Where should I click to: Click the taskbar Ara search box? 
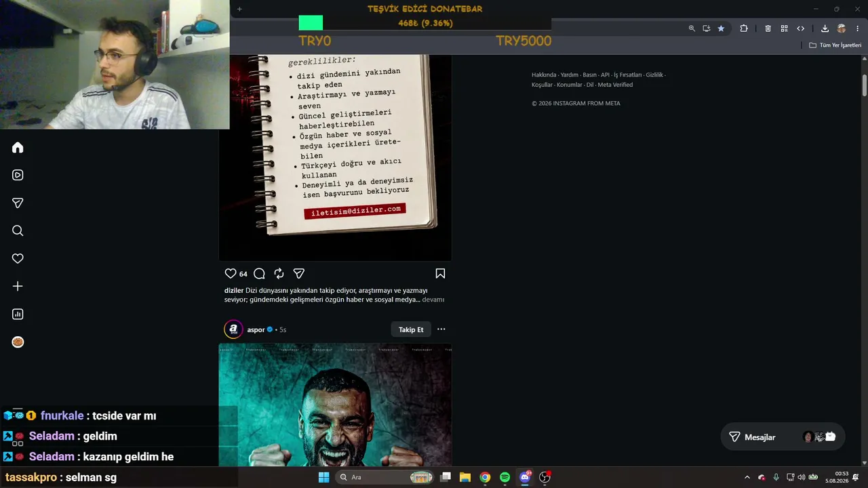[x=386, y=477]
